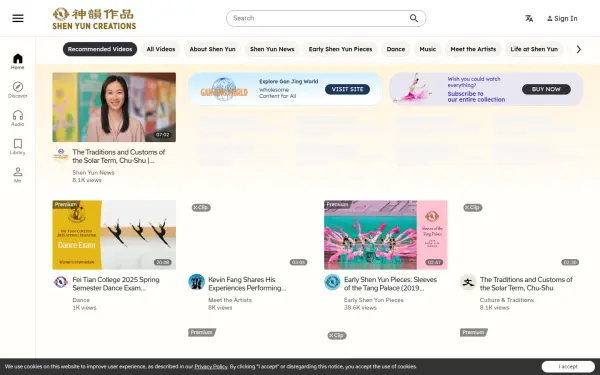Open Culture & Traditions Chu-Shu video title
600x375 pixels.
click(526, 284)
